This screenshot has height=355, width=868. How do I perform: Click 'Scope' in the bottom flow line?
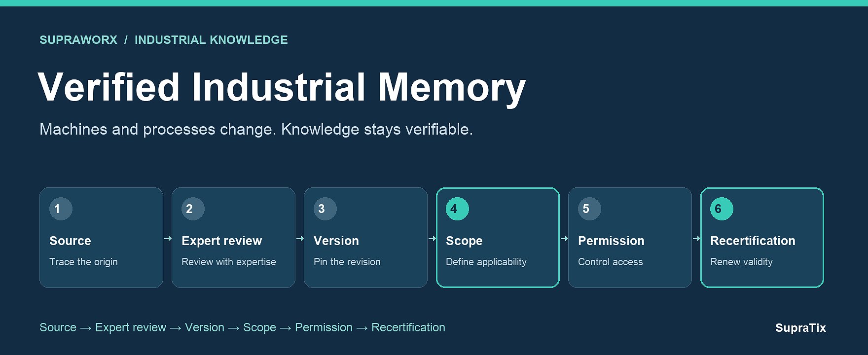259,327
